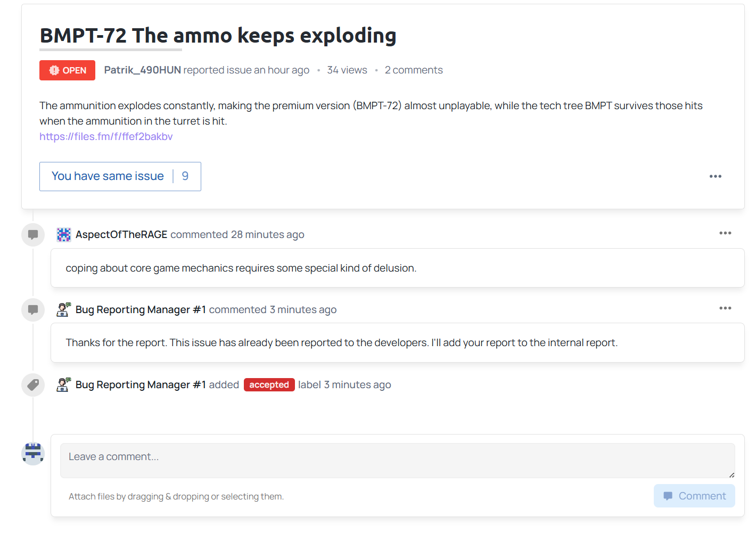Open the issue's three-dot options menu
This screenshot has height=557, width=756.
(x=715, y=176)
